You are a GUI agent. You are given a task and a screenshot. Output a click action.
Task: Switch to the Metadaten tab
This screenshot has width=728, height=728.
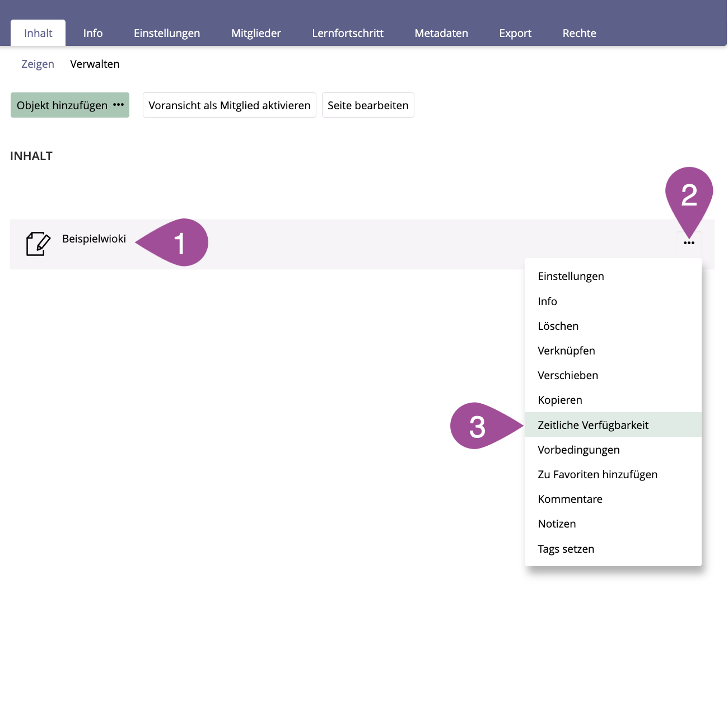[441, 33]
